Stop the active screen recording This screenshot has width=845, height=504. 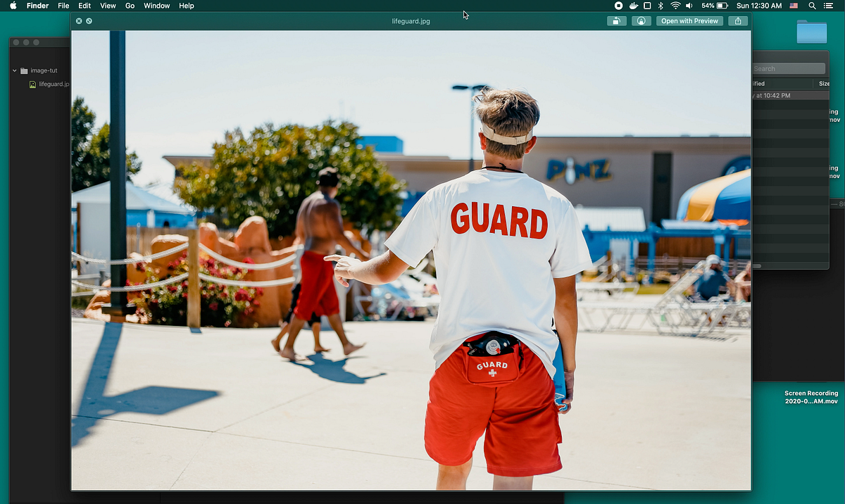[x=618, y=6]
